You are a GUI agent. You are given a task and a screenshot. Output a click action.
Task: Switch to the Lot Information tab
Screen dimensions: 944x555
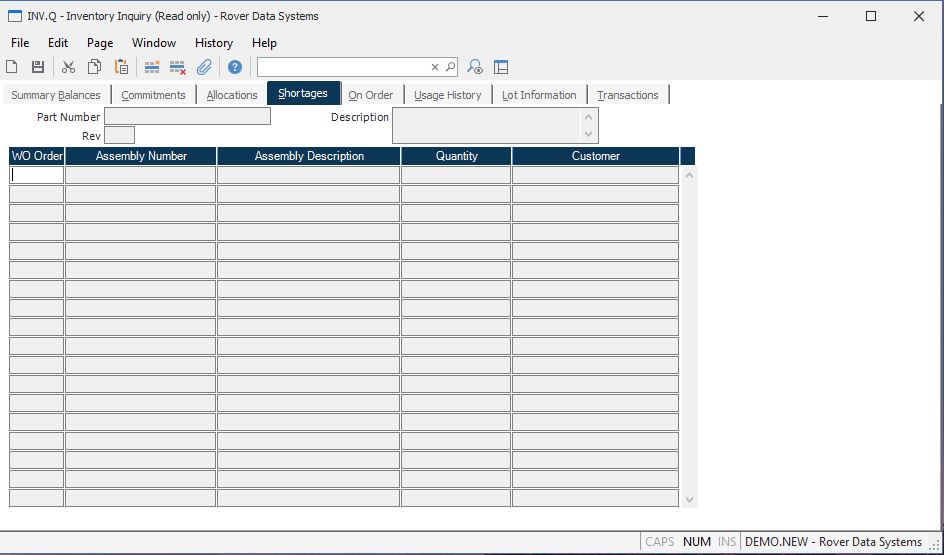tap(539, 95)
